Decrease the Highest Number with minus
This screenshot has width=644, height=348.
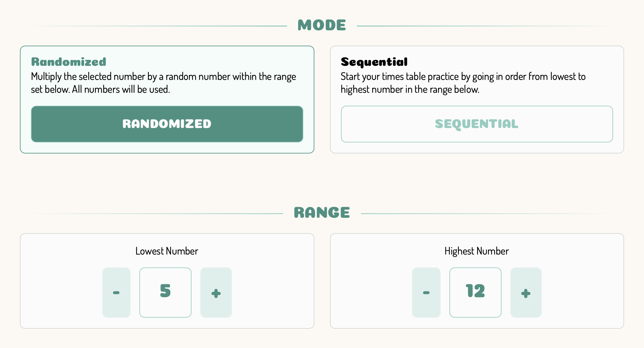pos(426,293)
